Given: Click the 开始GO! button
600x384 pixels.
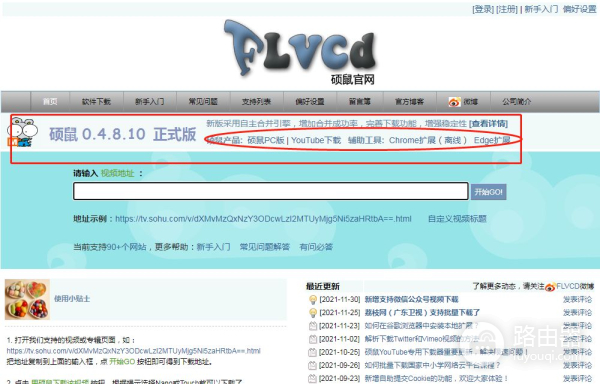Looking at the screenshot, I should (x=489, y=192).
